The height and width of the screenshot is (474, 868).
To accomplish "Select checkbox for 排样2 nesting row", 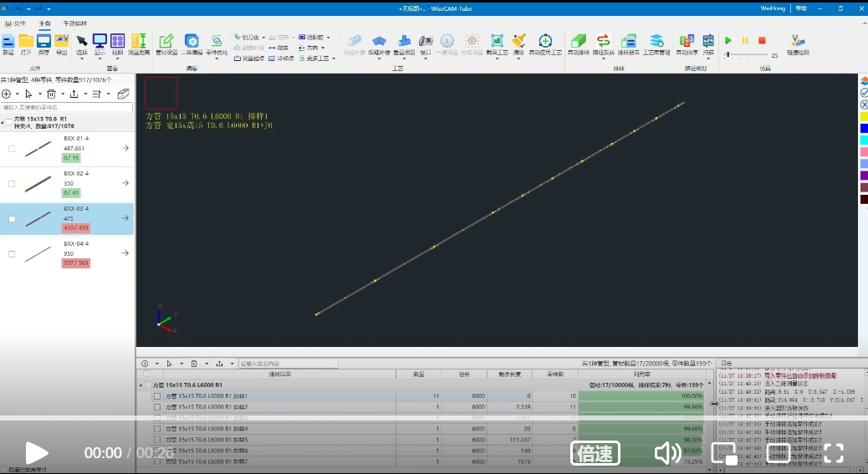I will 156,407.
